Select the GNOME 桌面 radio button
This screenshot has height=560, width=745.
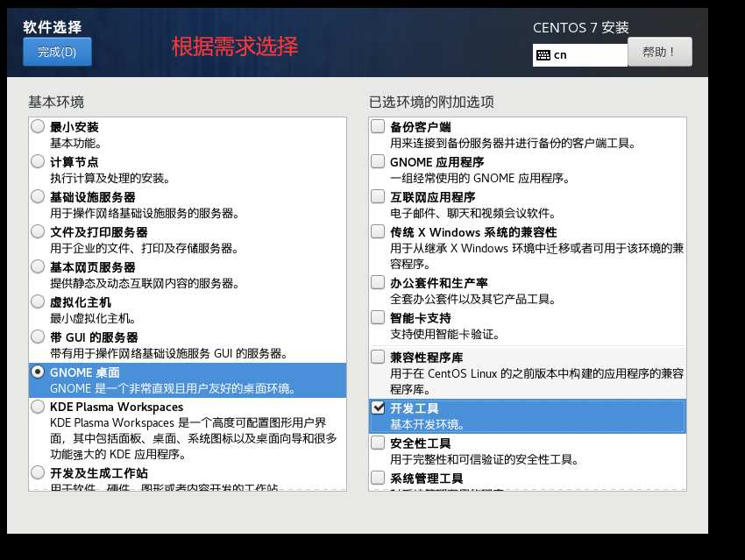(x=38, y=372)
